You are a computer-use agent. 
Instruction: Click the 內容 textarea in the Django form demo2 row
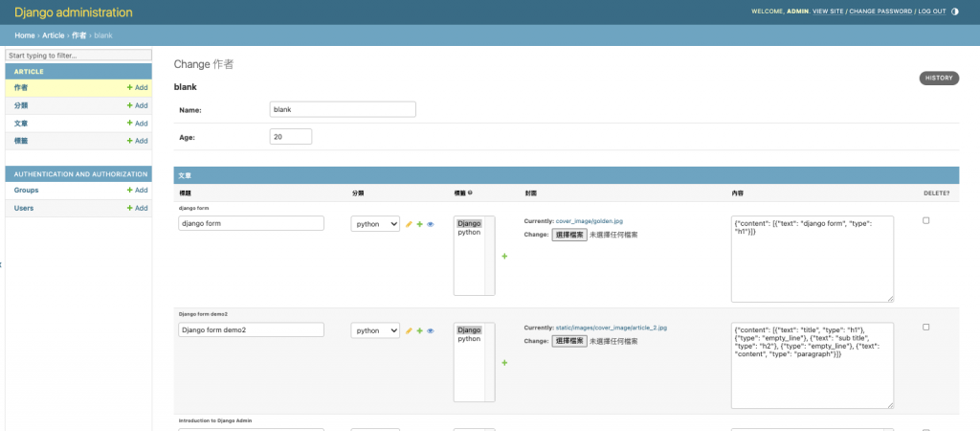click(813, 365)
